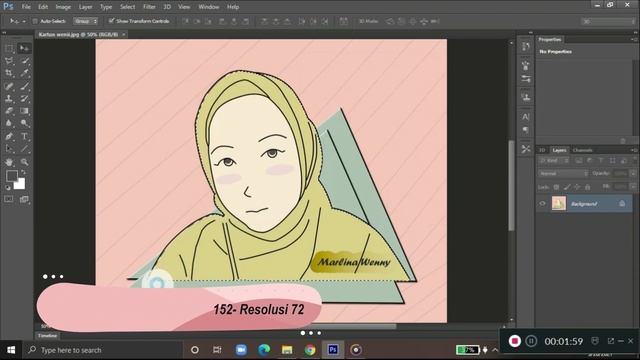
Task: Select the Clone Stamp tool
Action: [9, 98]
